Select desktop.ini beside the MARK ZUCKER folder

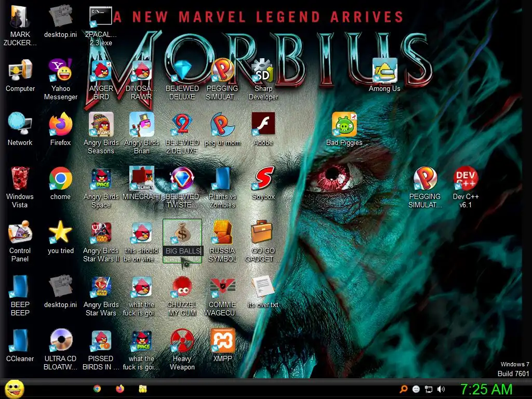coord(60,16)
